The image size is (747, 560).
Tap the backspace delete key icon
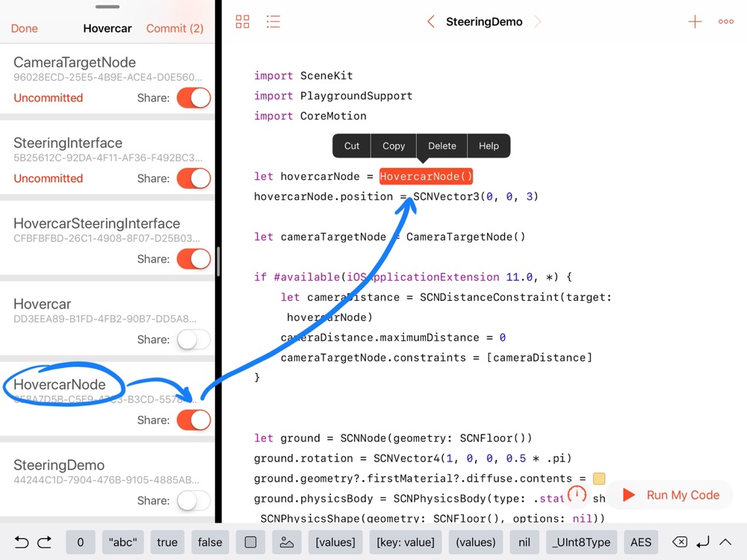[680, 542]
